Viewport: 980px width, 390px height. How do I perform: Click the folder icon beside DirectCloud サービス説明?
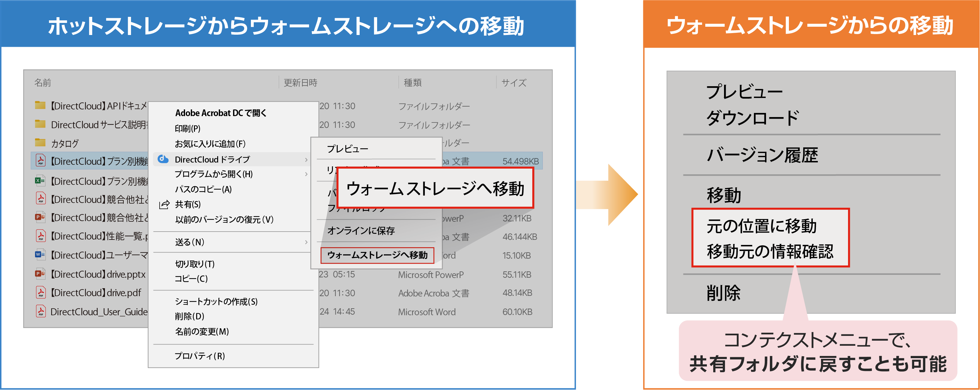(40, 124)
